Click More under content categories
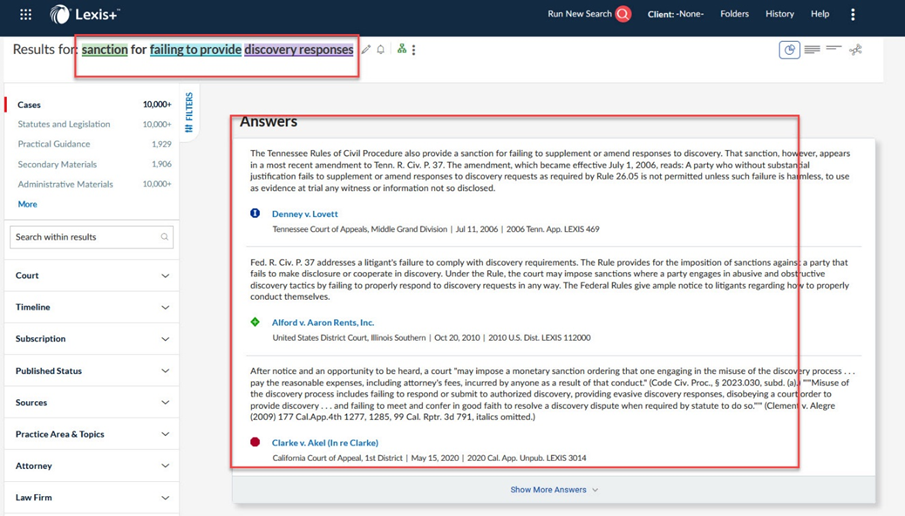The image size is (905, 516). [x=27, y=204]
